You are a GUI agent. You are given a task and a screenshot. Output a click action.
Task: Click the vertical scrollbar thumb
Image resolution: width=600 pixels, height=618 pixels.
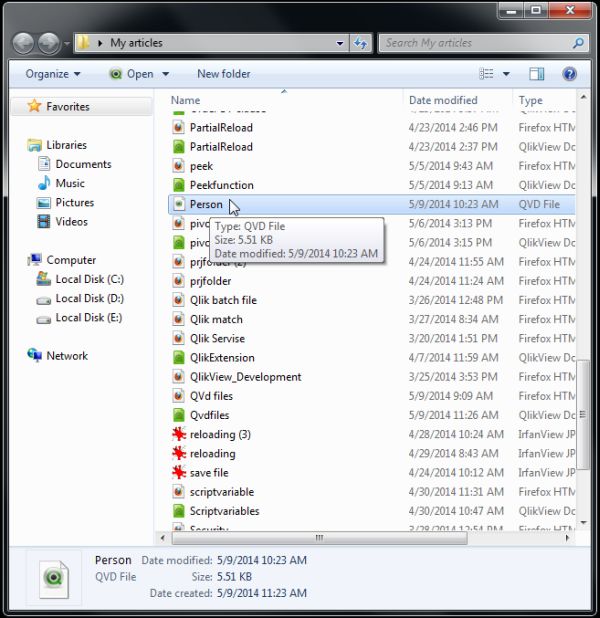[x=583, y=415]
